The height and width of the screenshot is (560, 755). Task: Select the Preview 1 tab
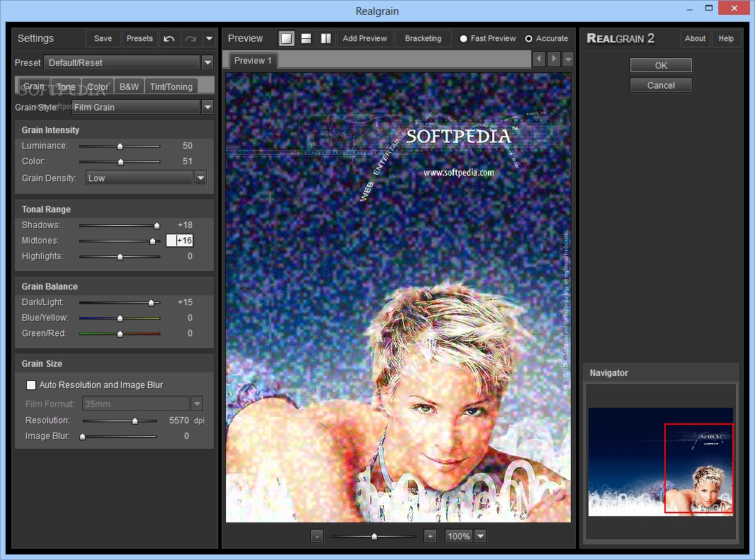pyautogui.click(x=253, y=61)
